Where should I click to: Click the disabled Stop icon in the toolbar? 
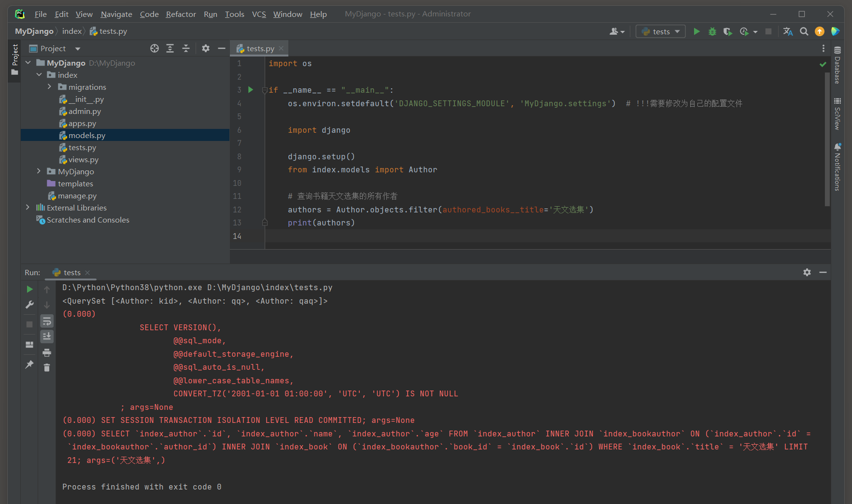tap(768, 31)
